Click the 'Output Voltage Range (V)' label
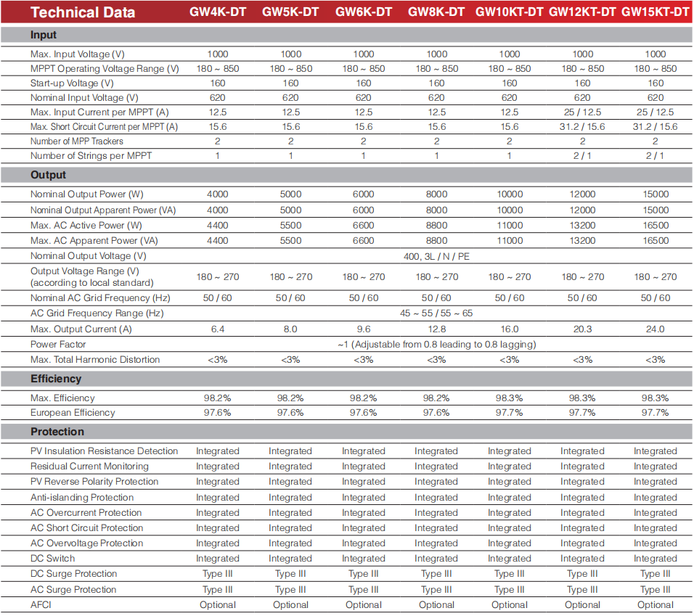Viewport: 694px width, 616px height. (x=84, y=271)
